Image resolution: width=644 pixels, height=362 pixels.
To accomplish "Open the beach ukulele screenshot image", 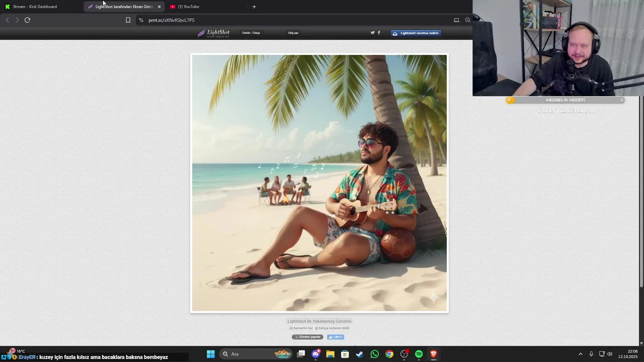I will 319,183.
